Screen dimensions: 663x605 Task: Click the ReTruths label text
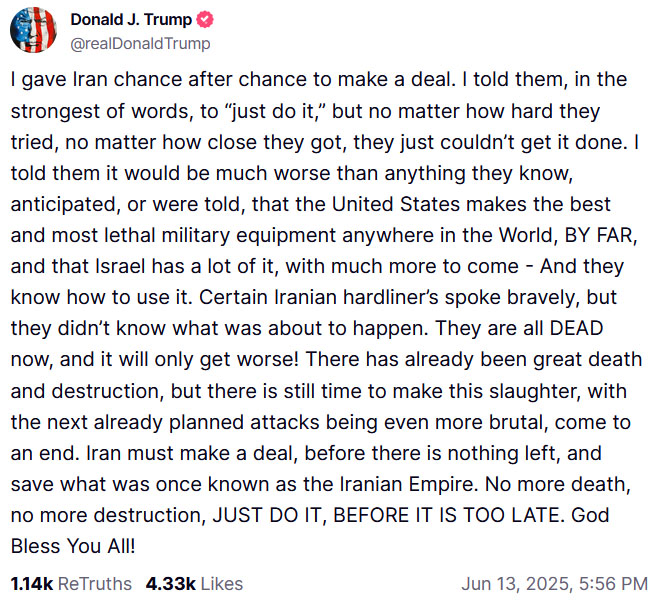coord(94,583)
